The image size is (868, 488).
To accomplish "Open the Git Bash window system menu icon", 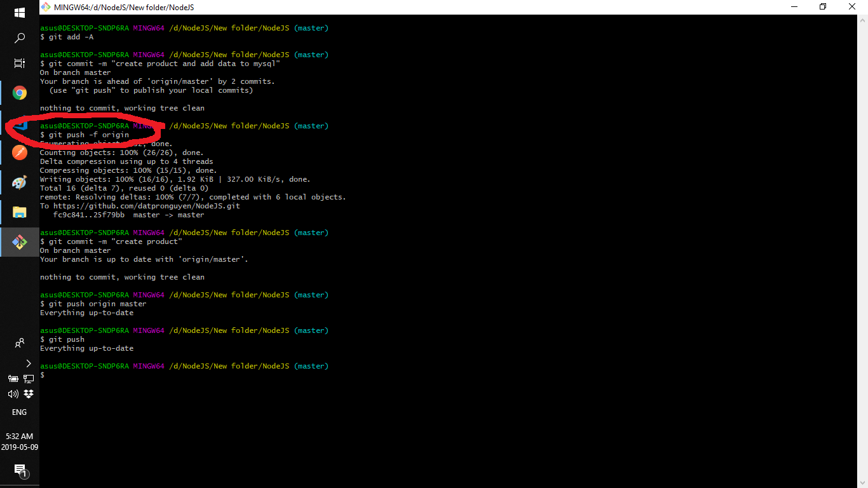I will point(46,7).
